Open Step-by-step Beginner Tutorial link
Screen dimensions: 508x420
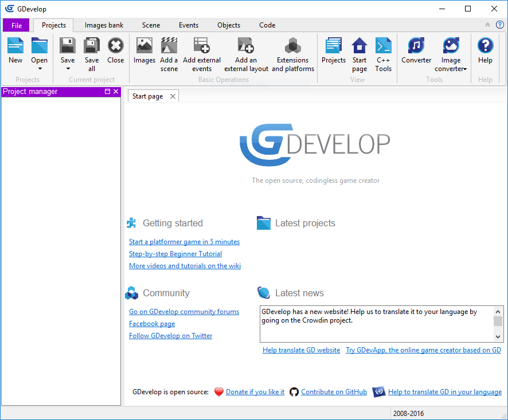[x=175, y=254]
